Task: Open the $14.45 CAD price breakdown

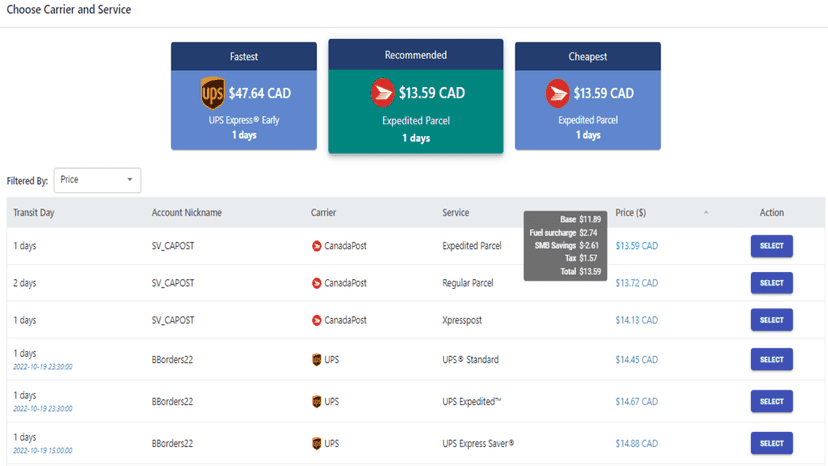Action: pyautogui.click(x=636, y=360)
